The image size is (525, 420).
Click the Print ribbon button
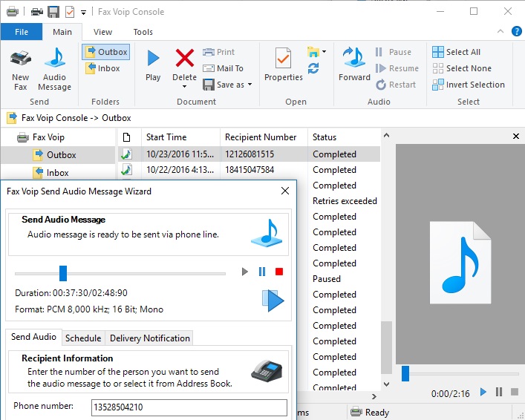(218, 52)
